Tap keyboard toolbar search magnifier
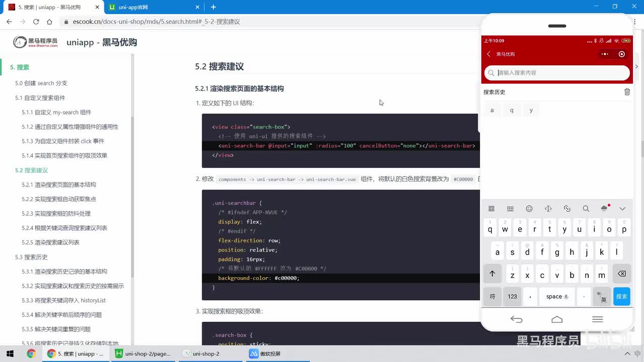The image size is (644, 362). click(x=586, y=209)
